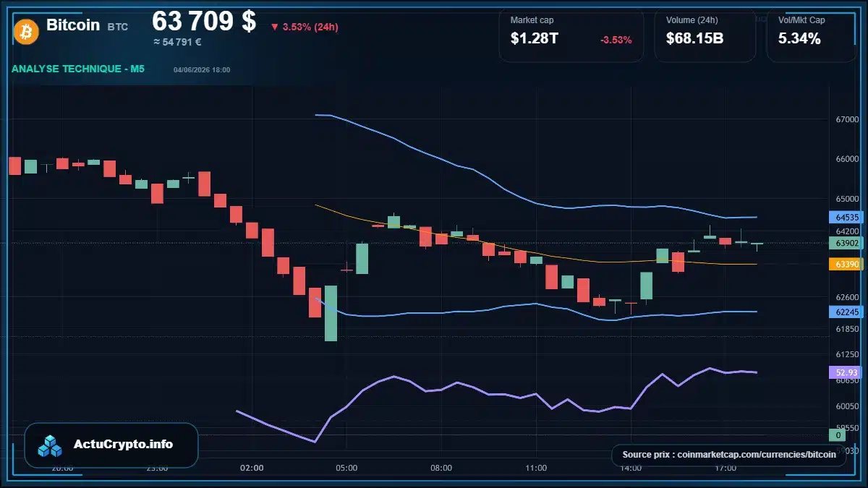Click the 67000 price axis label
The height and width of the screenshot is (488, 868).
tap(847, 119)
